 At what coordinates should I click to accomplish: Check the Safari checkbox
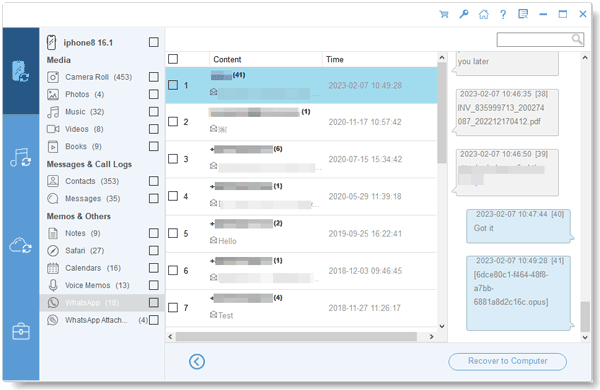click(x=154, y=250)
